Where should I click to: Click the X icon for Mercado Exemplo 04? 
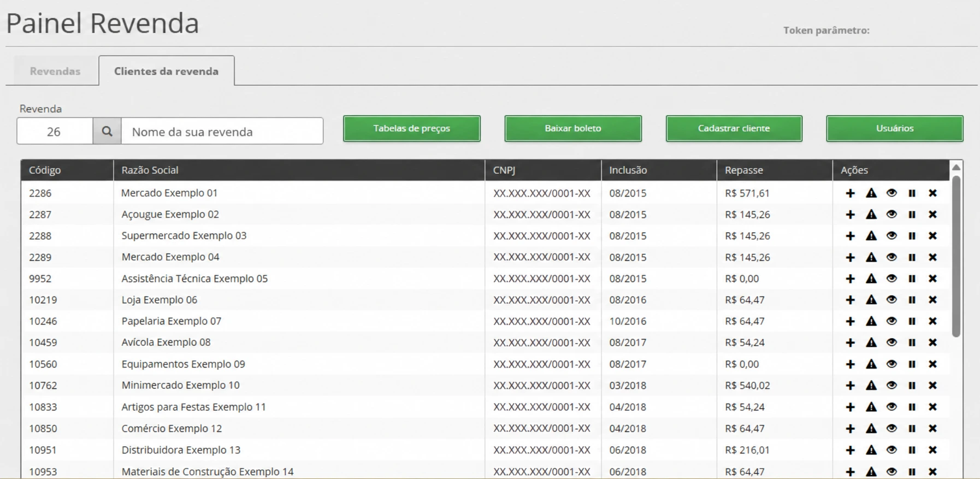pyautogui.click(x=932, y=257)
